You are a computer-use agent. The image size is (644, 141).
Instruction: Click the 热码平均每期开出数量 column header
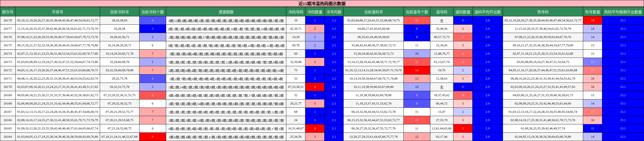(623, 12)
